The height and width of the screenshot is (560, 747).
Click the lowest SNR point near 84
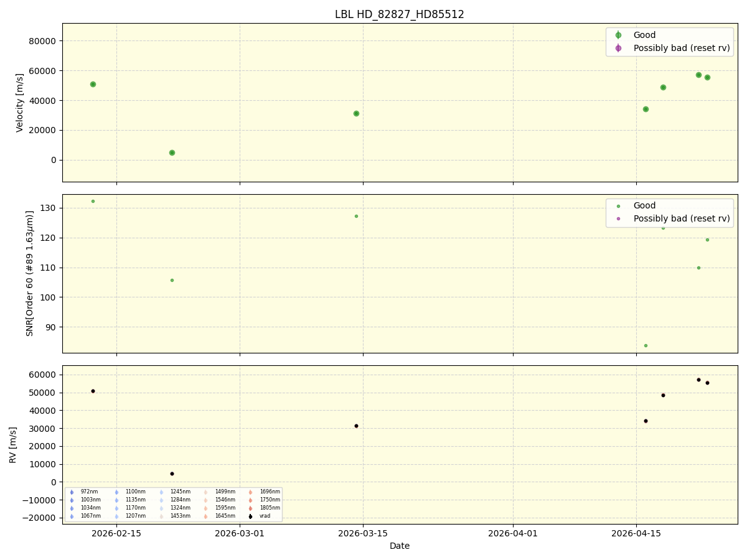pyautogui.click(x=646, y=345)
